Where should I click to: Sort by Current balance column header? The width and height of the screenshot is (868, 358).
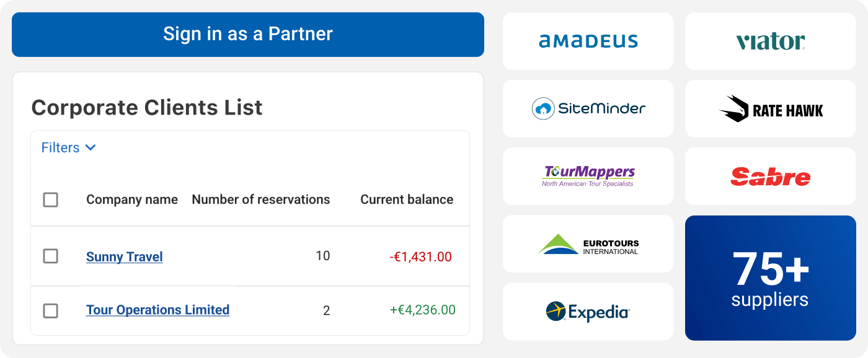pos(407,199)
